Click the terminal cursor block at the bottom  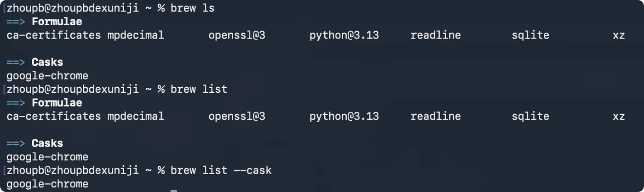[x=173, y=190]
